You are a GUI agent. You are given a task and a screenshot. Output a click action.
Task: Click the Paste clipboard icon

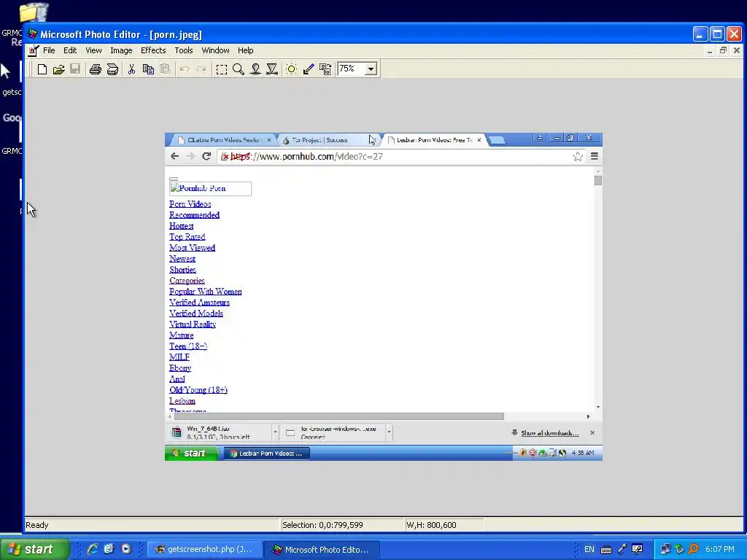(x=165, y=69)
